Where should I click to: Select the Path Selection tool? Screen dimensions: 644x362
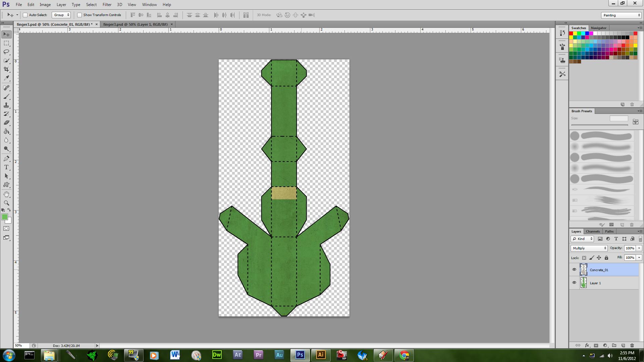pyautogui.click(x=6, y=176)
